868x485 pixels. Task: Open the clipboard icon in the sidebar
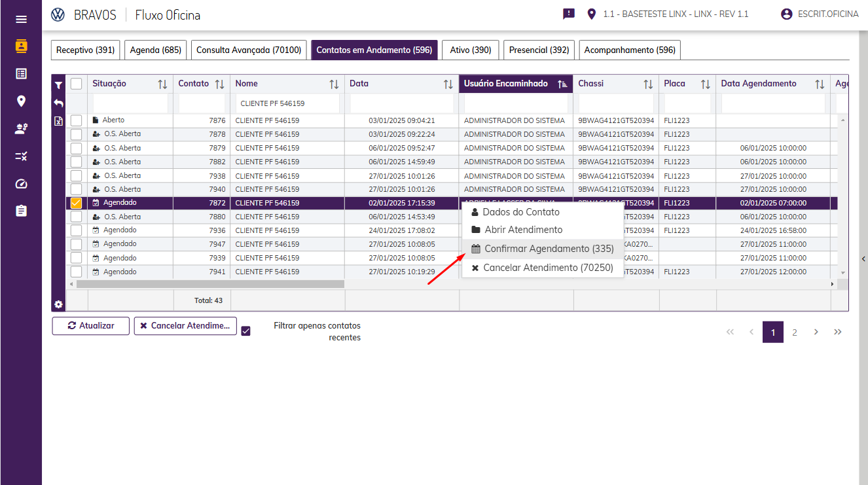tap(21, 211)
